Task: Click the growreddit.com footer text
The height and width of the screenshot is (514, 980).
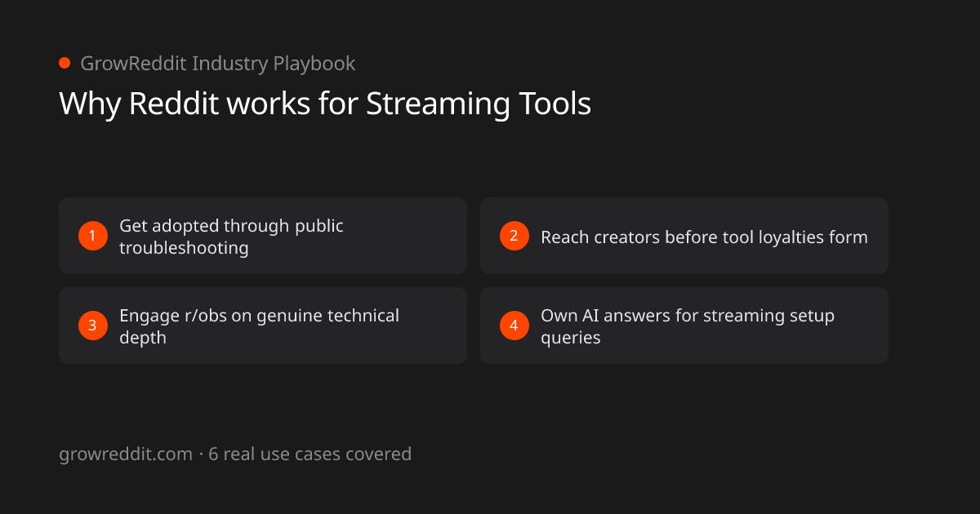Action: (126, 454)
